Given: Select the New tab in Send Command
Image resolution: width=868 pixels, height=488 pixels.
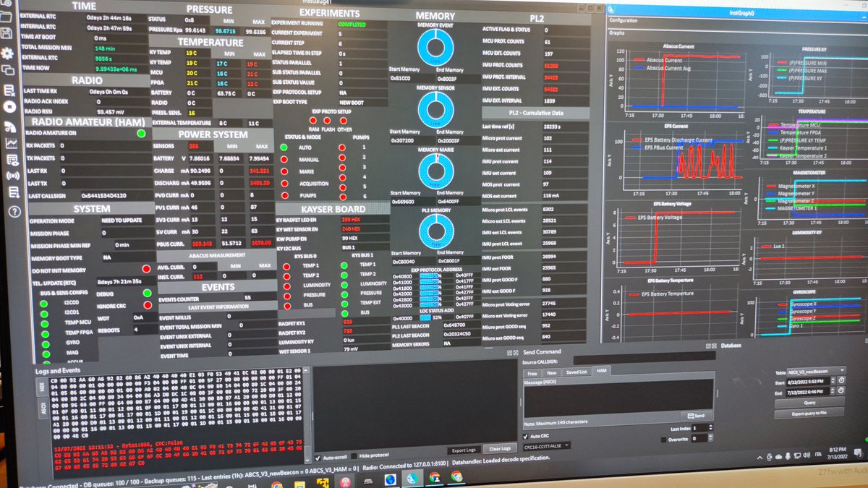Looking at the screenshot, I should [551, 372].
